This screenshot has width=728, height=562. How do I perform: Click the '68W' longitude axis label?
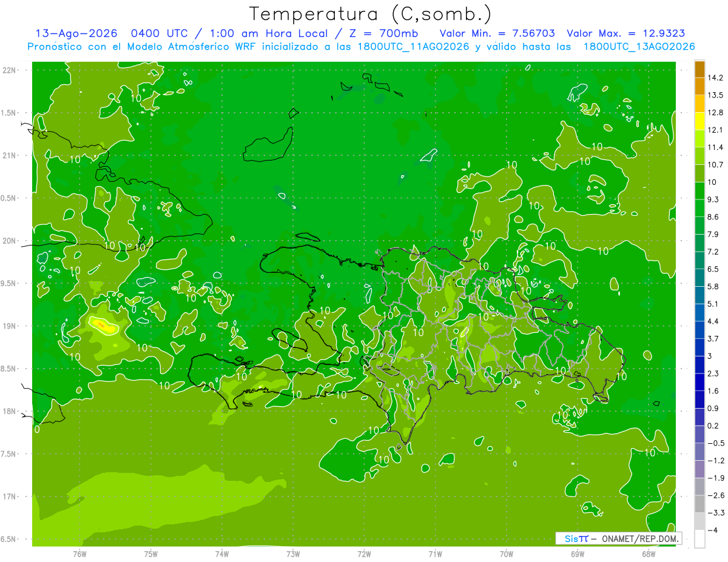[649, 554]
